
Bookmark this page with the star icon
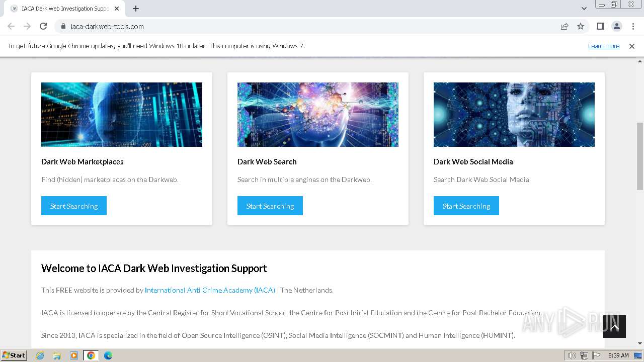581,26
